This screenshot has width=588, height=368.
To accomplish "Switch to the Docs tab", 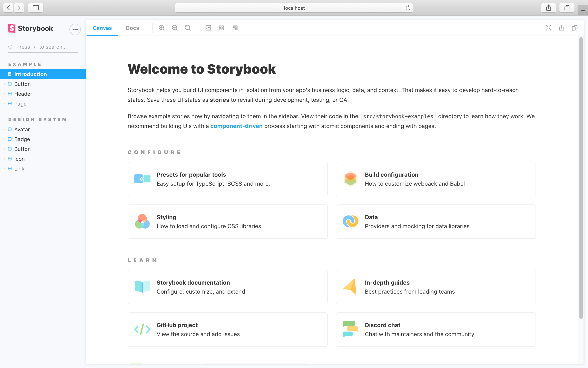I will pos(133,28).
